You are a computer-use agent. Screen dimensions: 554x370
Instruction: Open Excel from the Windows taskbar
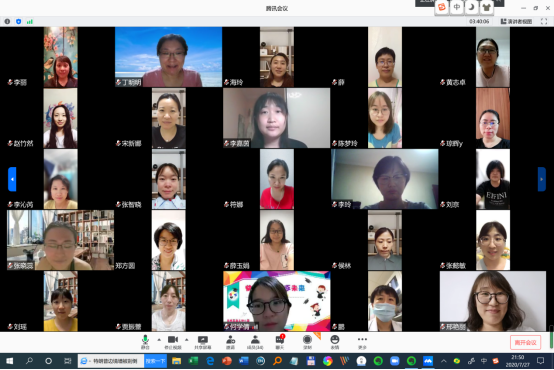[193, 361]
